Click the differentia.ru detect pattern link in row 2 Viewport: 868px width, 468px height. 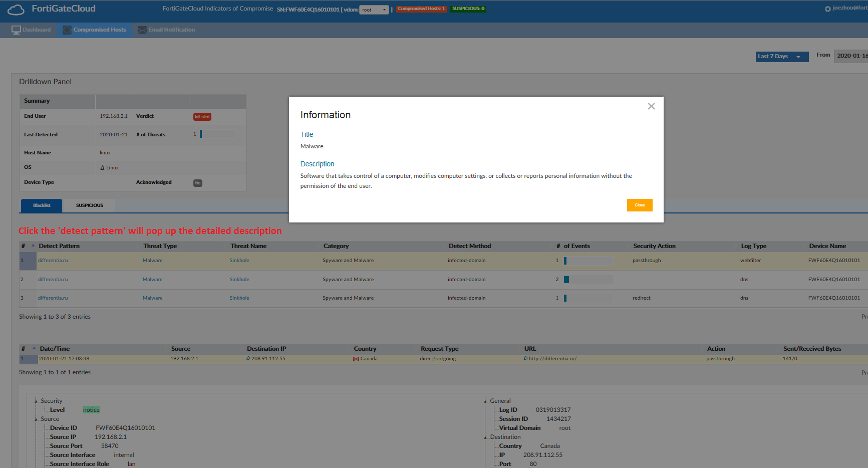[x=53, y=279]
